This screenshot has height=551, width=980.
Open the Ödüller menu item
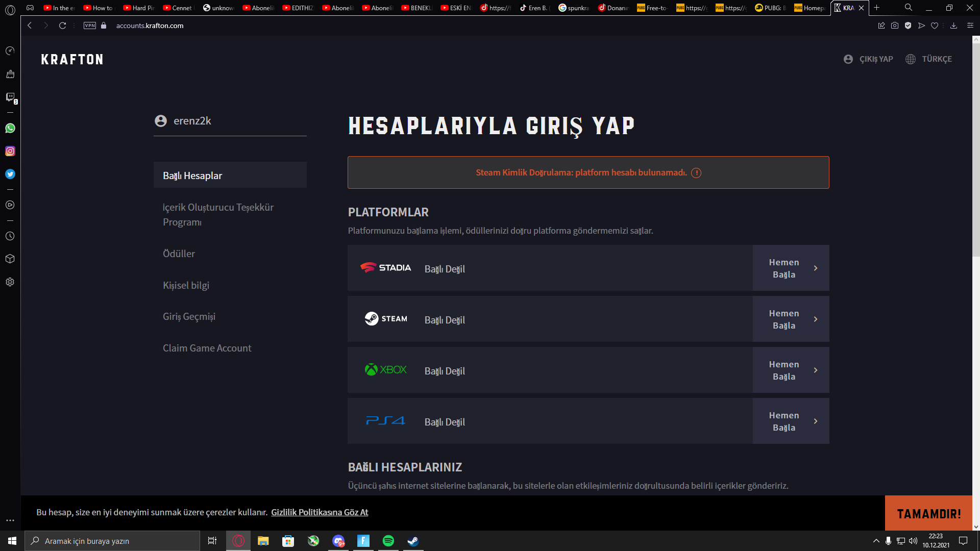pos(179,254)
